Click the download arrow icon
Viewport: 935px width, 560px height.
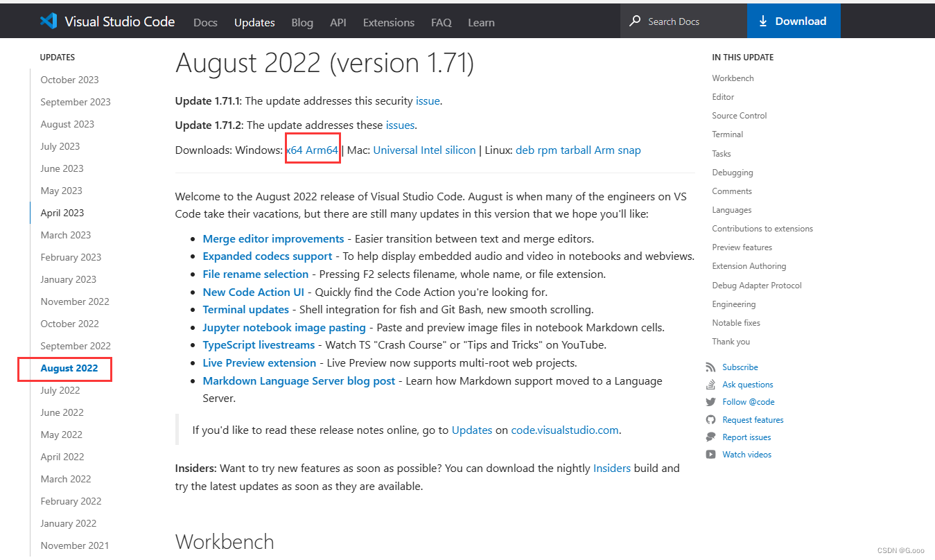763,21
